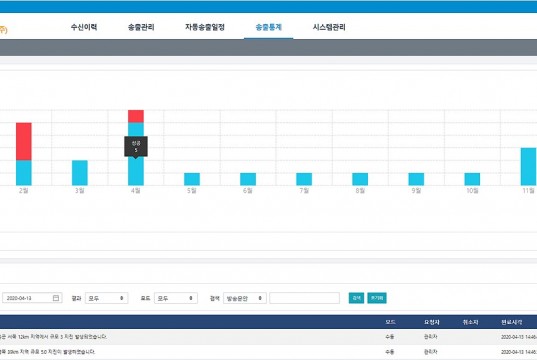Select table row mentioning 규모 5.0 earthquake
The width and height of the screenshot is (537, 360).
pyautogui.click(x=268, y=352)
